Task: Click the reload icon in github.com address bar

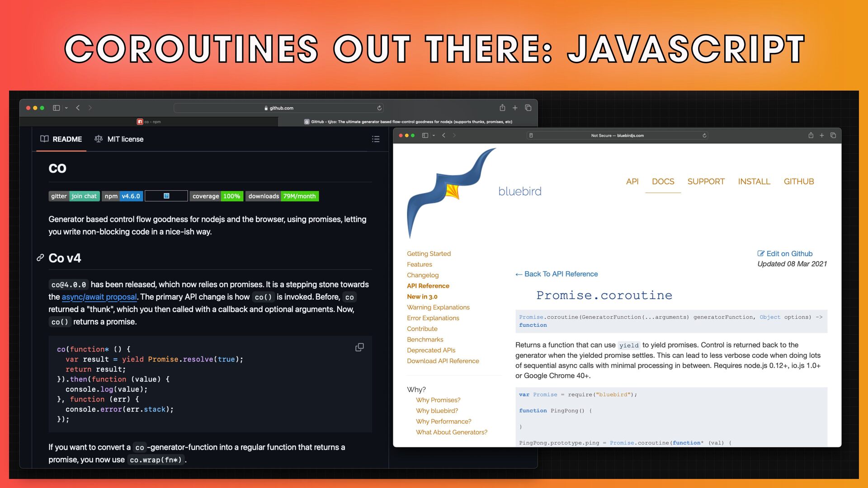Action: 379,108
